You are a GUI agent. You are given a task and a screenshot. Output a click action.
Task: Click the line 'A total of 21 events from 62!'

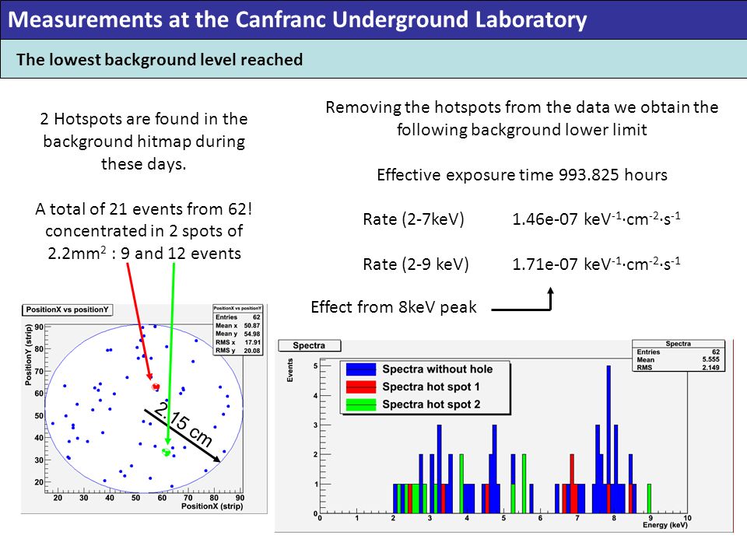click(x=144, y=208)
